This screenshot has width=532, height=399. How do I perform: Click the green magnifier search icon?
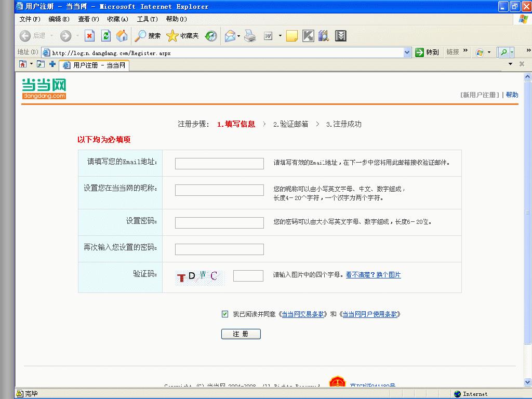pyautogui.click(x=504, y=52)
